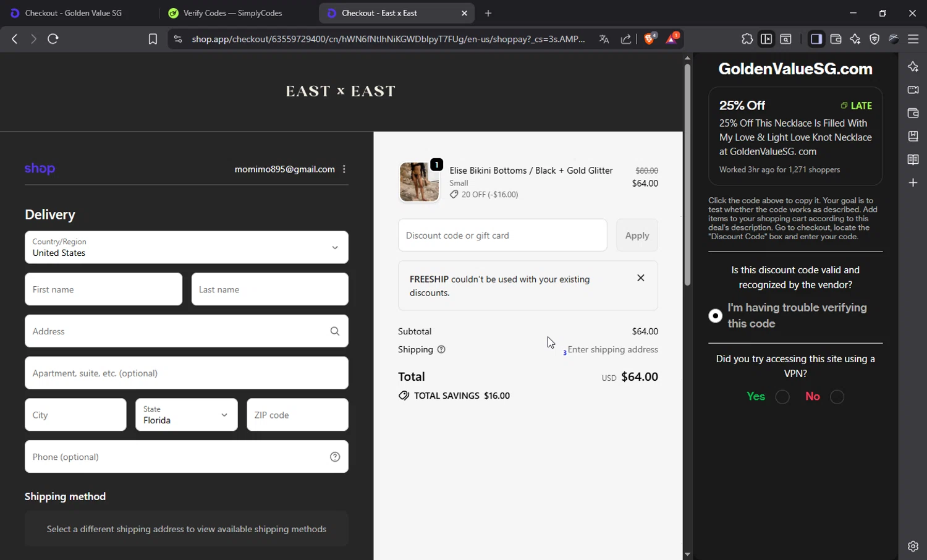Open the Brave Wallet icon
Screen dimensions: 927x560
click(836, 39)
